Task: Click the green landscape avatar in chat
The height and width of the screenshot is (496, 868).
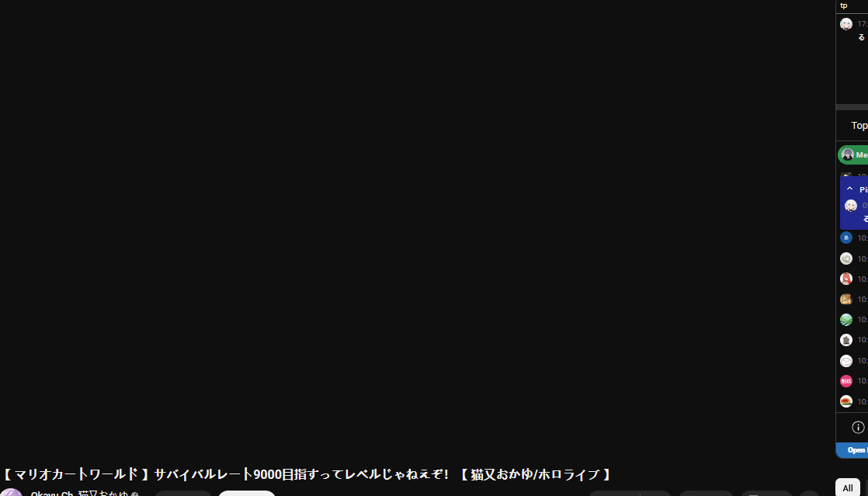Action: point(845,319)
